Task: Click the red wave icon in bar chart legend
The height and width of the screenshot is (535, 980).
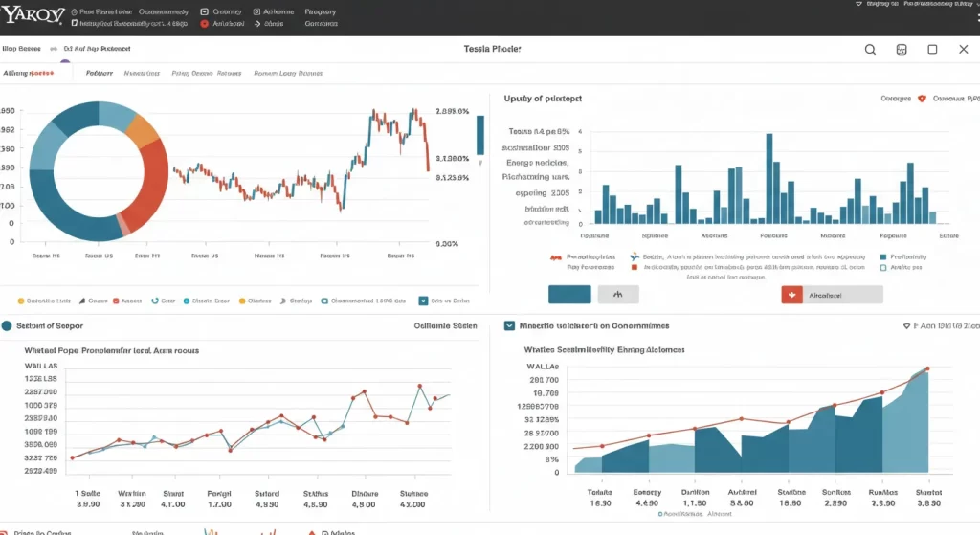Action: (556, 256)
